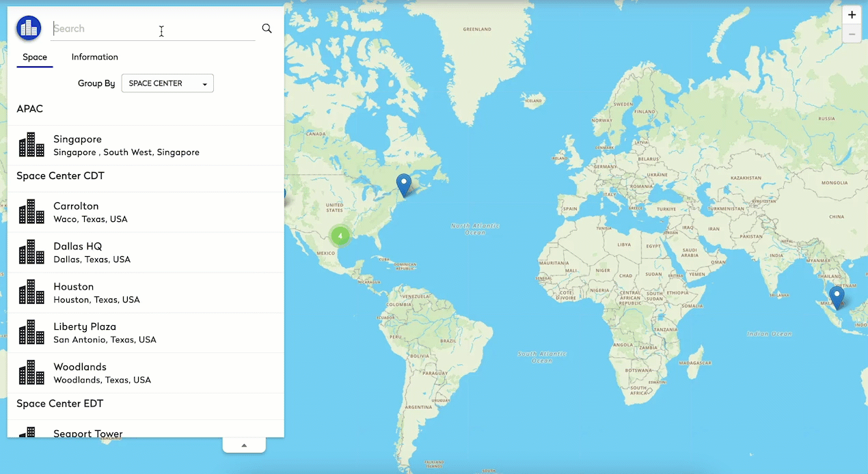Click the Liberty Plaza building icon
Viewport: 868px width, 474px height.
tap(31, 333)
